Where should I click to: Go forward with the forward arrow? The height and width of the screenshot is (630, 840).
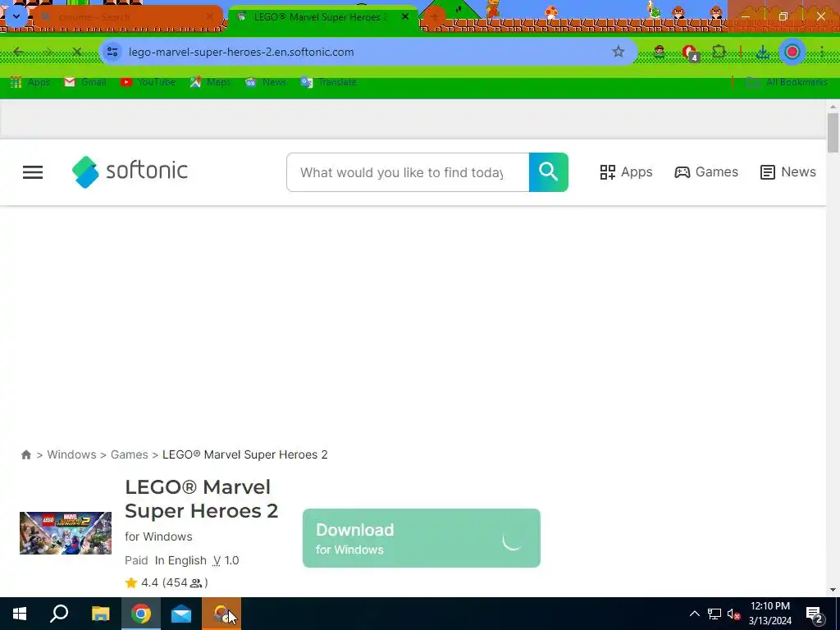(x=48, y=52)
